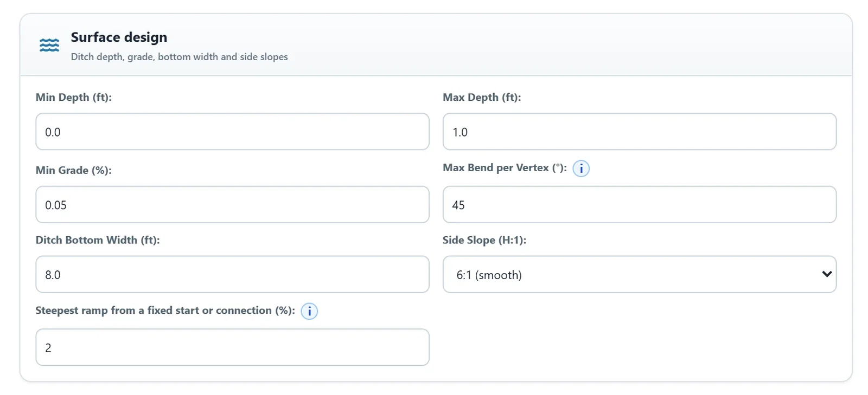The image size is (868, 395).
Task: Click the Ditch Bottom Width (ft) label
Action: [x=98, y=240]
